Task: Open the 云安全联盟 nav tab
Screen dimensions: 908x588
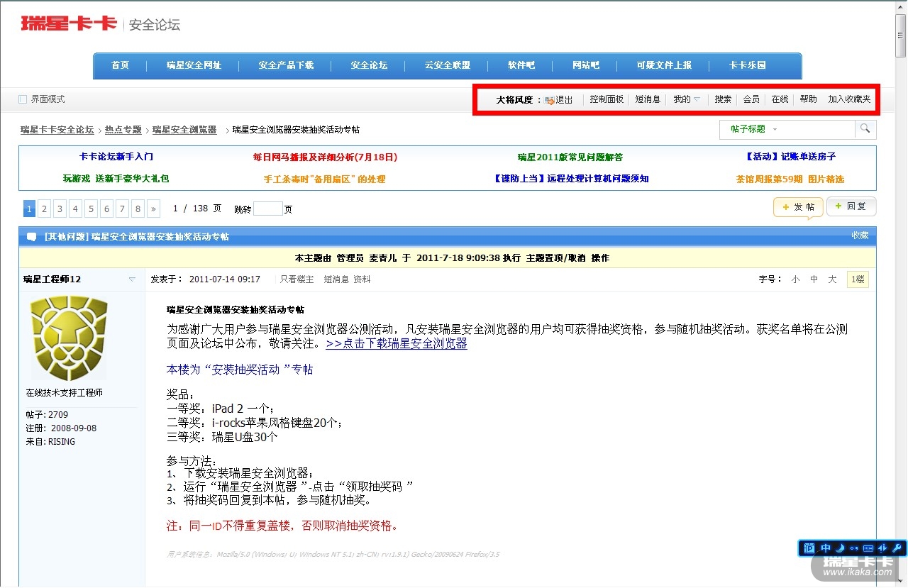Action: point(447,65)
